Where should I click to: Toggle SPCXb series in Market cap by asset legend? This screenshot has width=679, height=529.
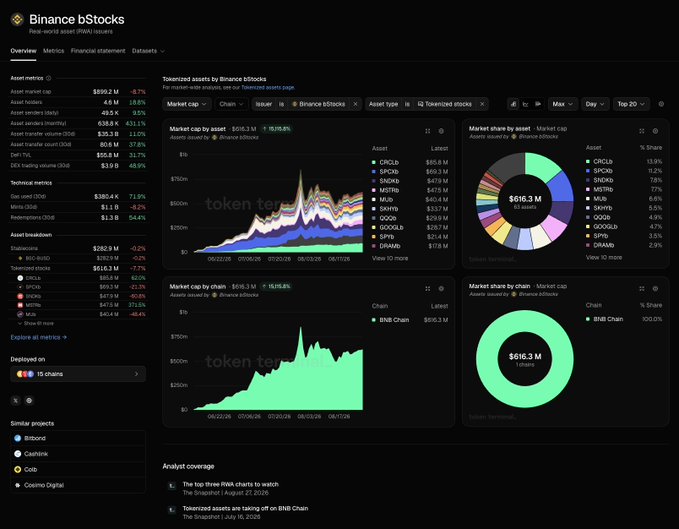tap(410, 172)
